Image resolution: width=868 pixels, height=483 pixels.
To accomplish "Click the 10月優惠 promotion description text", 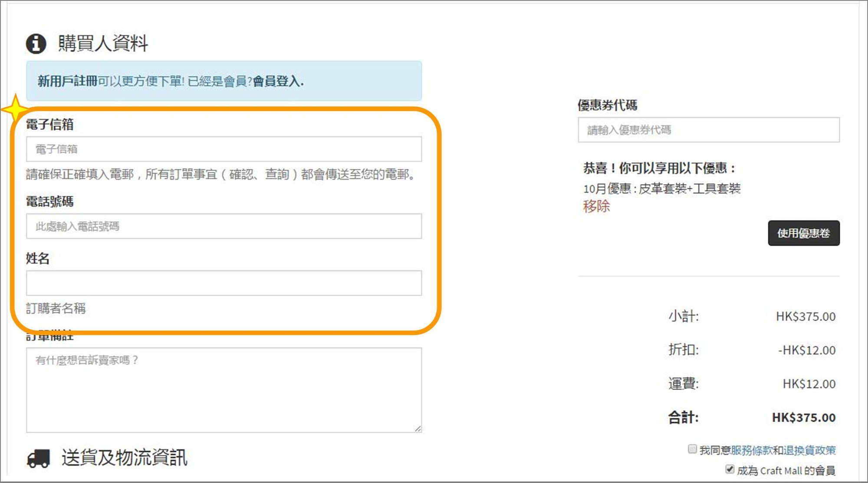I will click(x=661, y=189).
